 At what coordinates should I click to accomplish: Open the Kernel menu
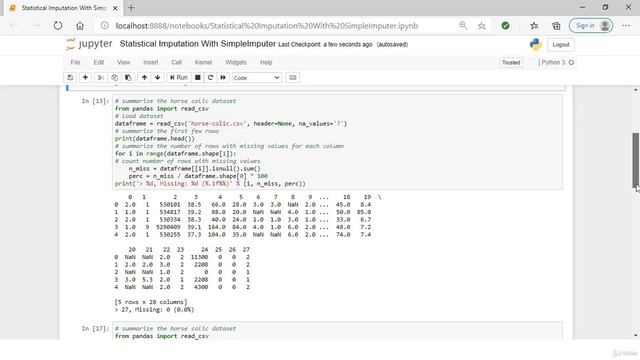(203, 62)
